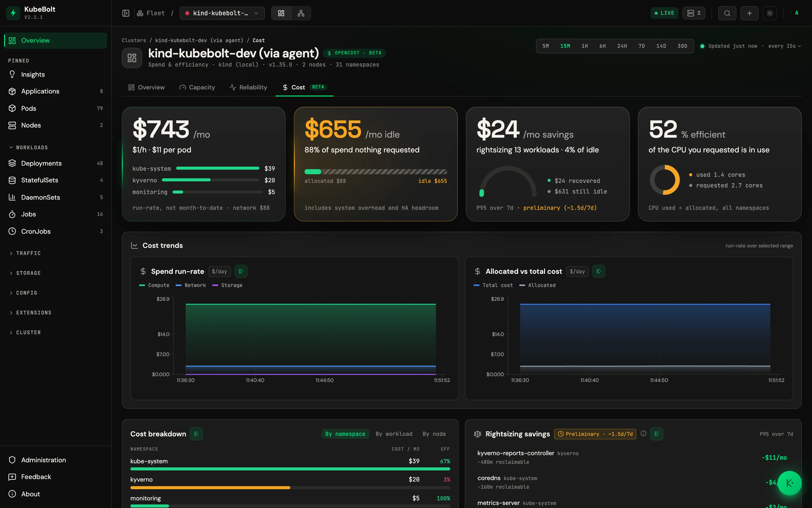Image resolution: width=812 pixels, height=508 pixels.
Task: Ask assistant about Rightsizing savings
Action: (x=657, y=434)
